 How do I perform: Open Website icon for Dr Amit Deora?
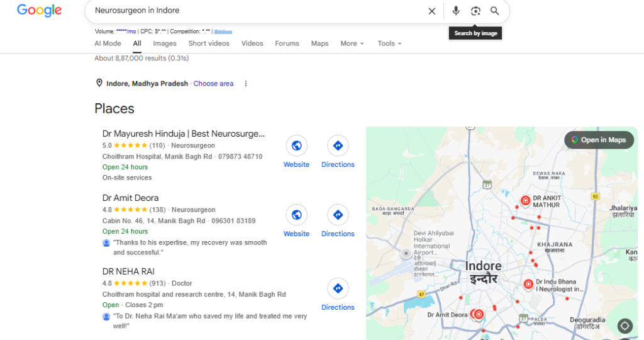click(x=297, y=215)
